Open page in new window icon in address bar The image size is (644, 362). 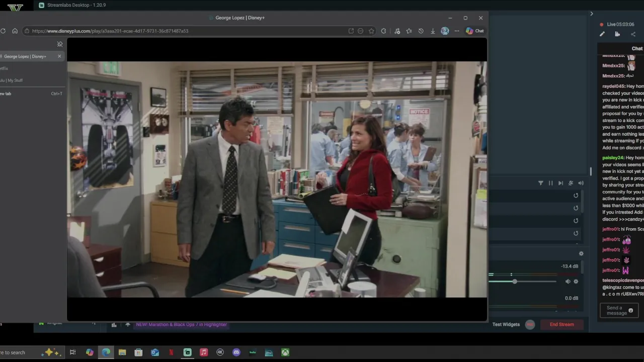351,31
